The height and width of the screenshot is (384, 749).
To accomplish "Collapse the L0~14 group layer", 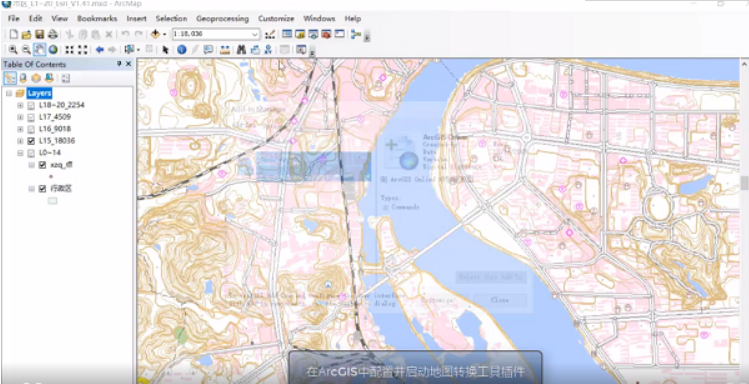I will [20, 153].
